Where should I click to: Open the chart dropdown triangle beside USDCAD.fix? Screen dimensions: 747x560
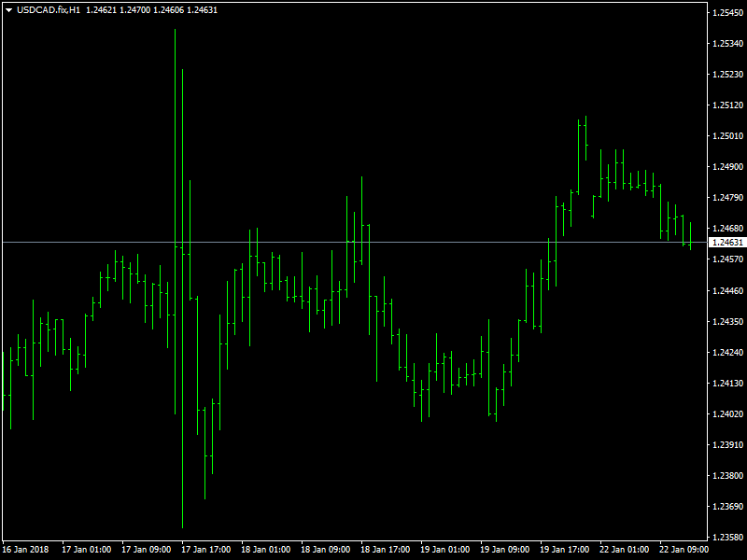tap(8, 10)
